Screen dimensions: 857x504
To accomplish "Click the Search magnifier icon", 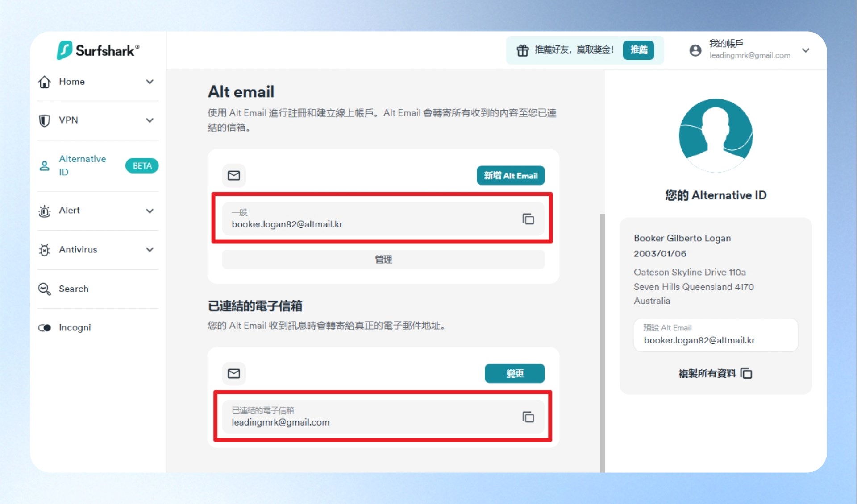I will (x=45, y=289).
